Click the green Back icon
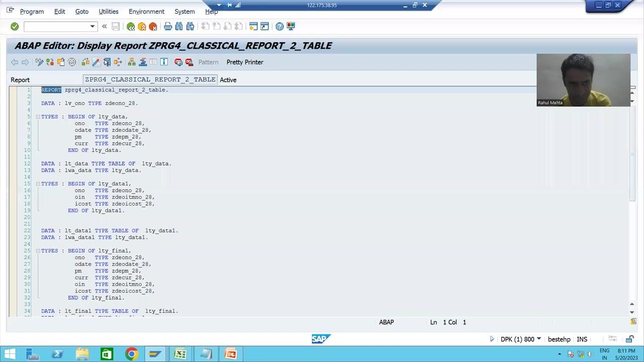This screenshot has width=644, height=362. tap(131, 26)
